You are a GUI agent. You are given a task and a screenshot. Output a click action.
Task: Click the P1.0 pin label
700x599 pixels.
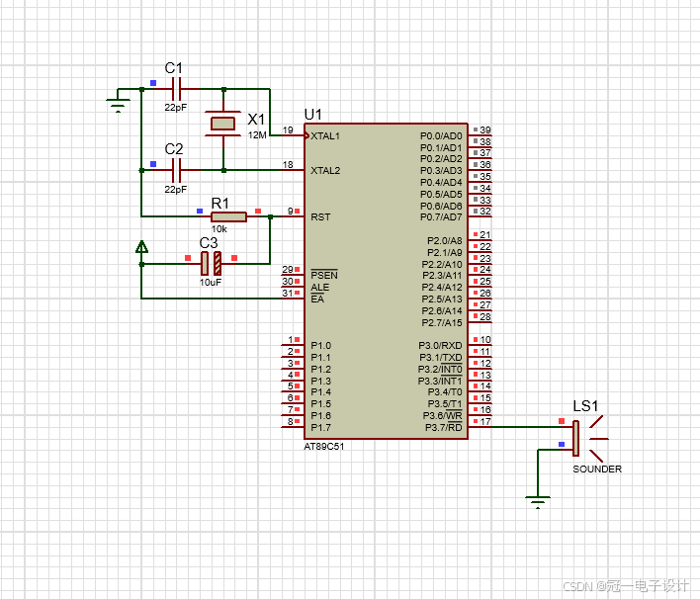pyautogui.click(x=320, y=346)
